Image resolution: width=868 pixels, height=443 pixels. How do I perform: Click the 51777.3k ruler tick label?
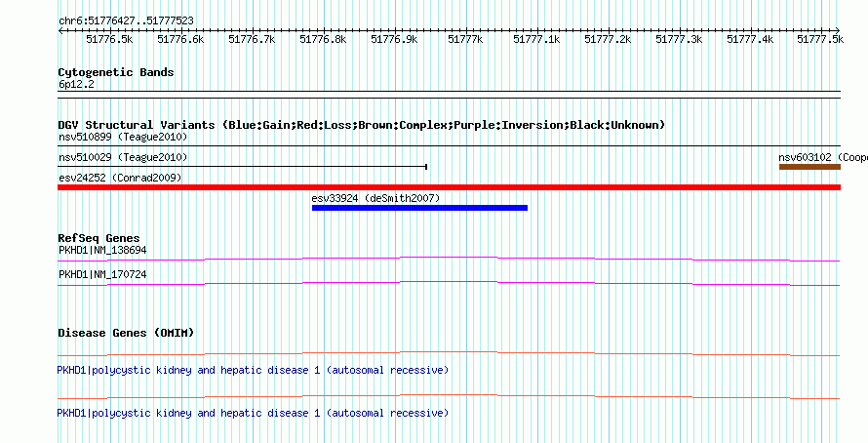click(679, 39)
